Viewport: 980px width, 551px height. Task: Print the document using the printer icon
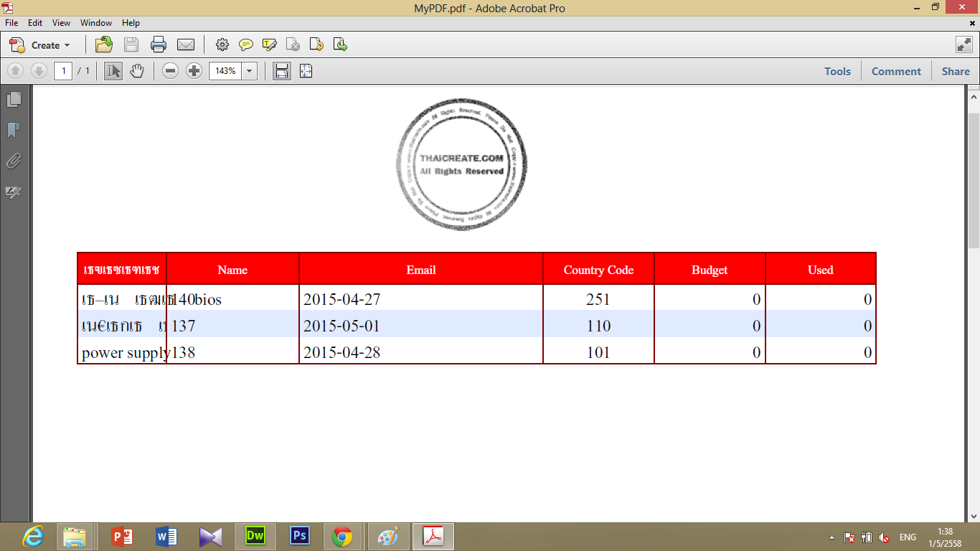[159, 44]
